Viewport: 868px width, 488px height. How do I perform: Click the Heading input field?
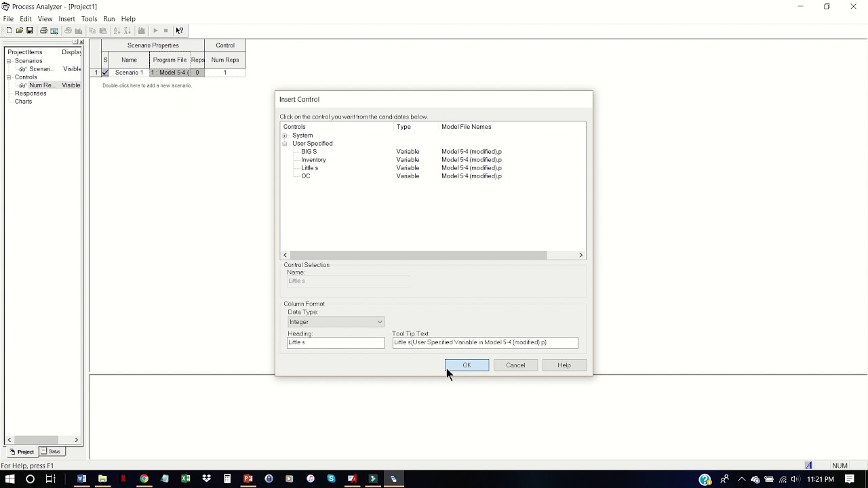tap(336, 343)
